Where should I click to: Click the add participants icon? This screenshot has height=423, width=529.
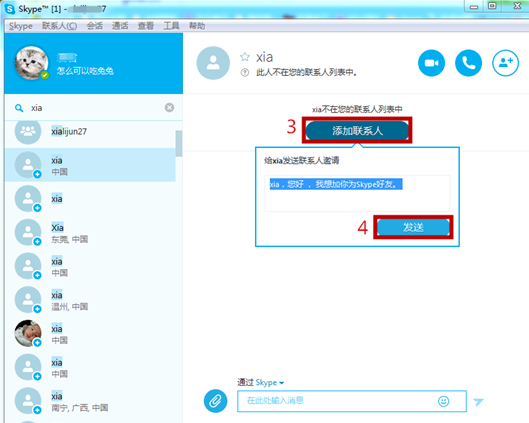tap(505, 63)
